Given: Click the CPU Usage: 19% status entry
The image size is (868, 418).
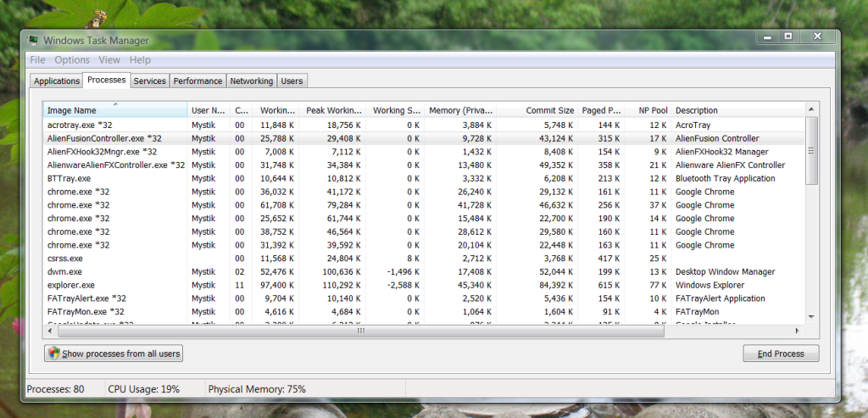Looking at the screenshot, I should tap(144, 389).
